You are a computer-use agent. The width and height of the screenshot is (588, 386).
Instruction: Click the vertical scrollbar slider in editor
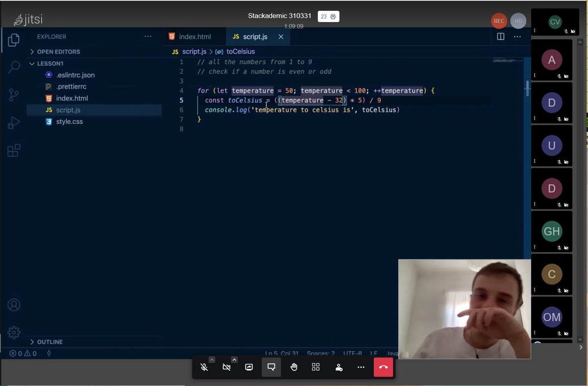pos(527,88)
